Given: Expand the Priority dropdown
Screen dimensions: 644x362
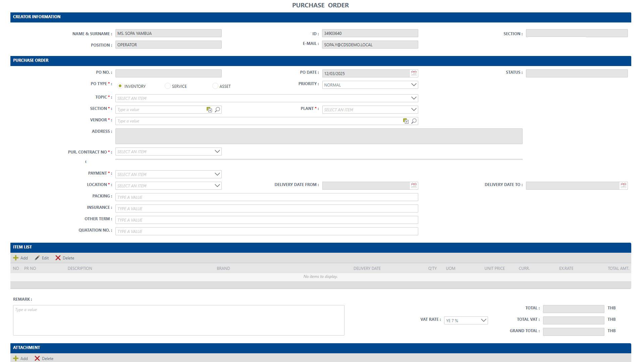Looking at the screenshot, I should click(414, 85).
